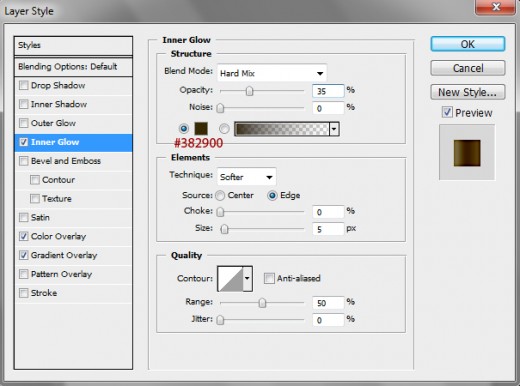Select the Styles list header
This screenshot has height=386, width=520.
pos(73,46)
